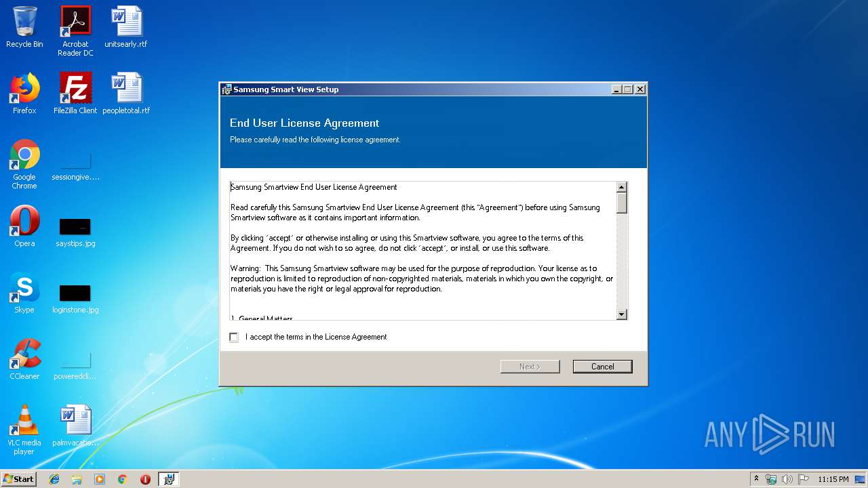
Task: Accept the License Agreement terms checkbox
Action: [x=234, y=337]
